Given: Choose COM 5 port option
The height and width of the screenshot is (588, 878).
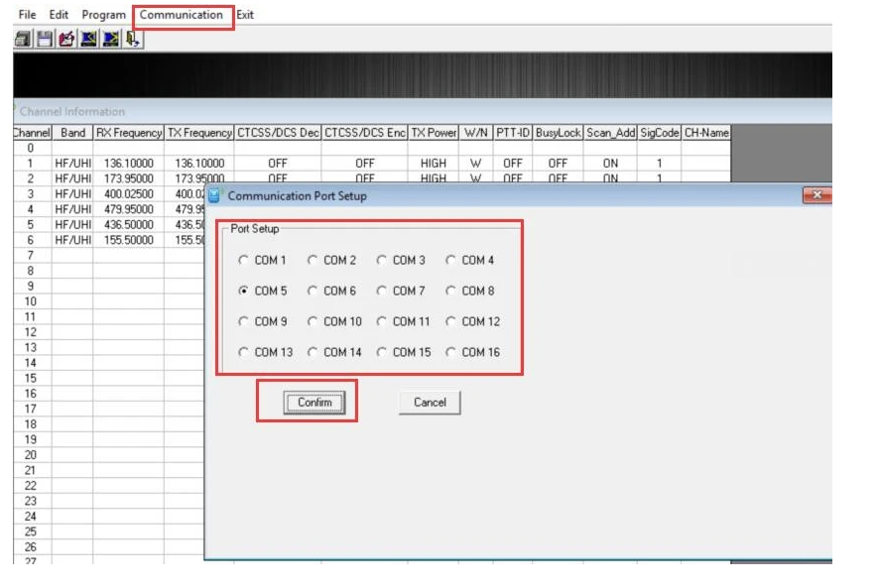Looking at the screenshot, I should pos(244,292).
